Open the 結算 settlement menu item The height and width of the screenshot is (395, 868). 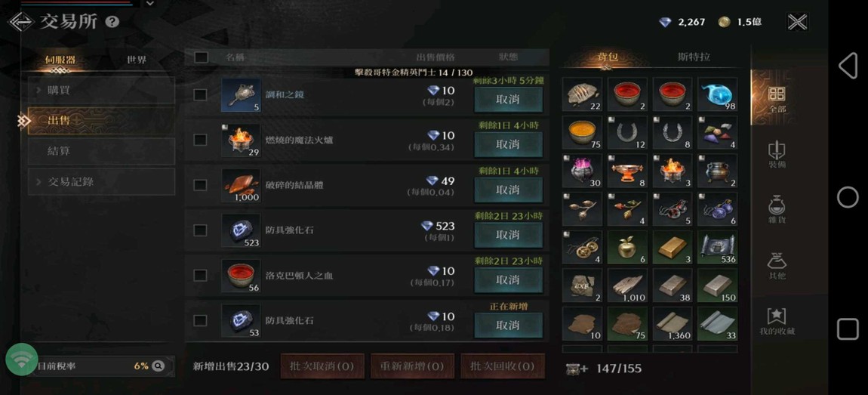[101, 151]
